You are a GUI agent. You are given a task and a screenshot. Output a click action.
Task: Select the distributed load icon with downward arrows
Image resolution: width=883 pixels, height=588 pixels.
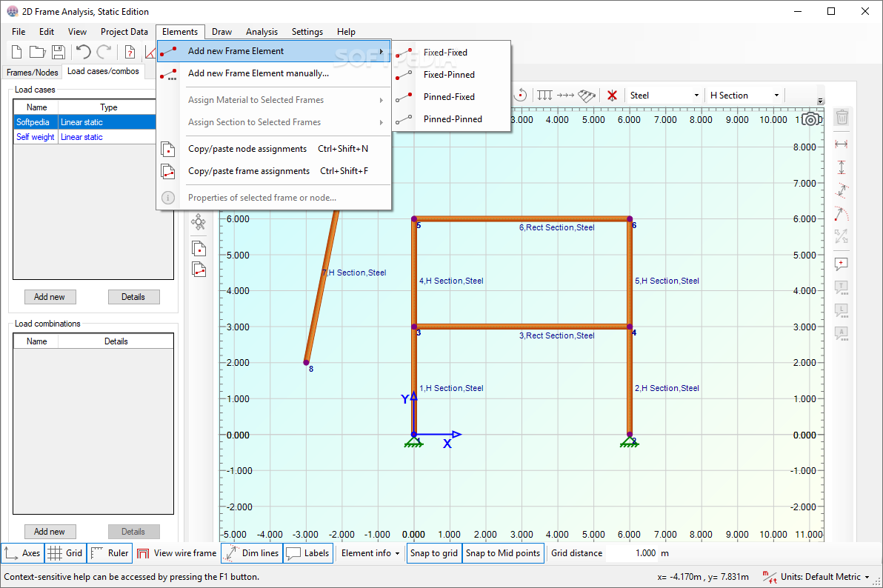click(544, 96)
